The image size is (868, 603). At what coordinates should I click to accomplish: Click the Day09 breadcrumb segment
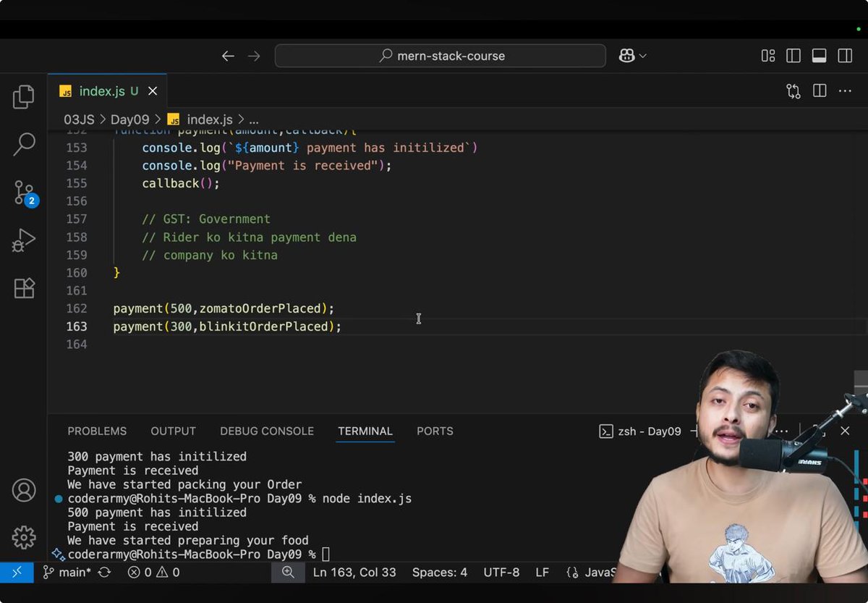[x=129, y=119]
